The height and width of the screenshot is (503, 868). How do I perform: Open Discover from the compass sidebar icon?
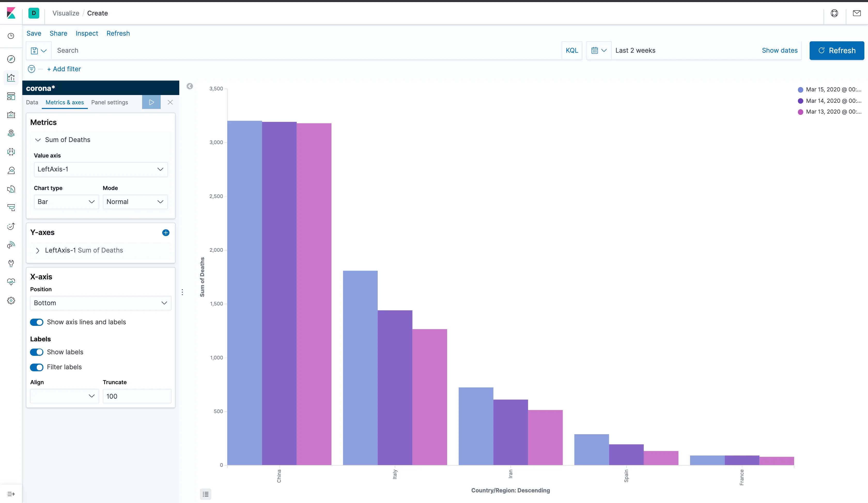point(11,59)
